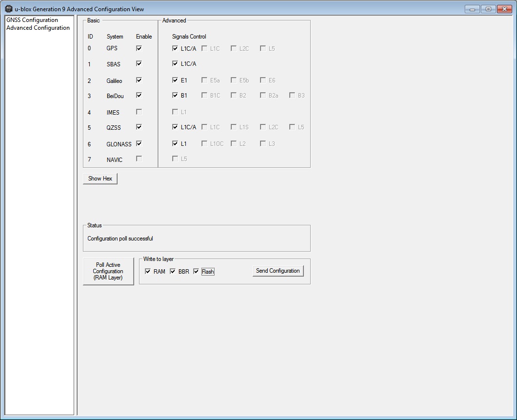517x420 pixels.
Task: Disable the BeiDou enable checkbox
Action: coord(139,96)
